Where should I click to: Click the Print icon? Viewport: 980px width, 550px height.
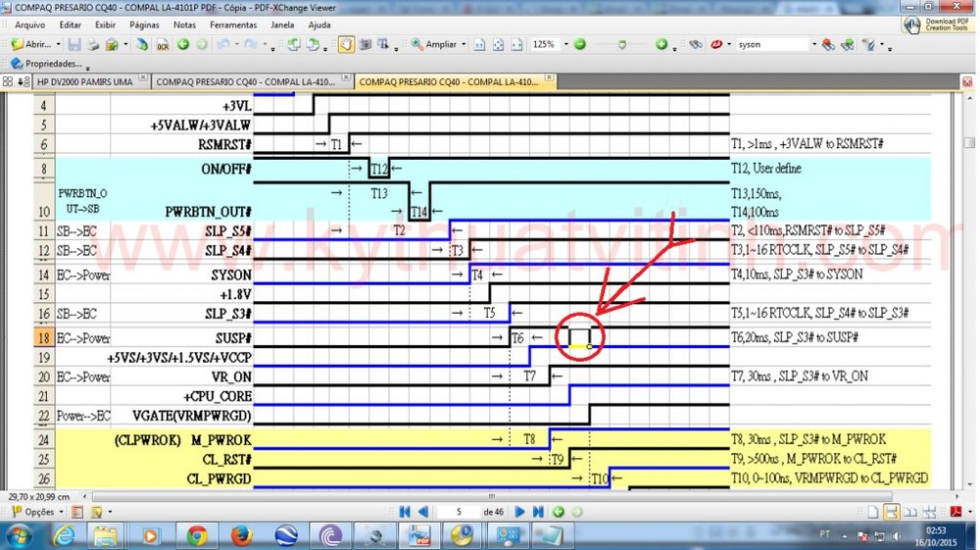tap(93, 44)
